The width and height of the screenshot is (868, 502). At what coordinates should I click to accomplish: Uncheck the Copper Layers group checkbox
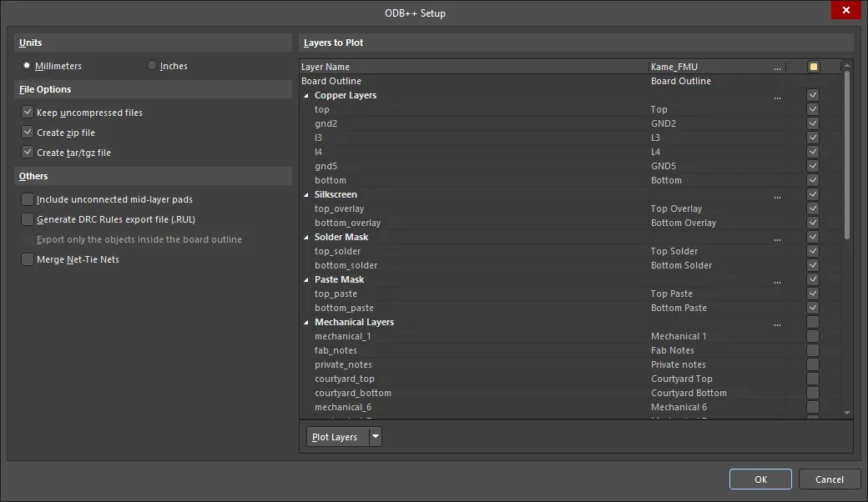coord(813,95)
